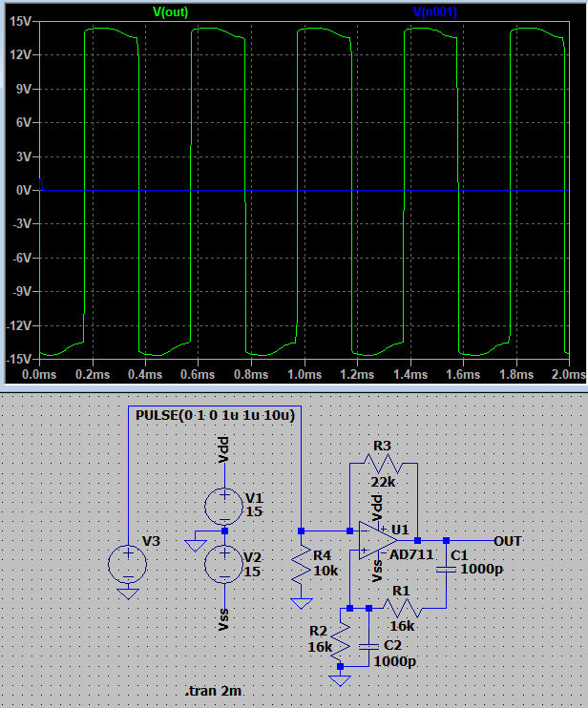Image resolution: width=588 pixels, height=708 pixels.
Task: Select the R3 feedback resistor symbol
Action: pyautogui.click(x=384, y=464)
